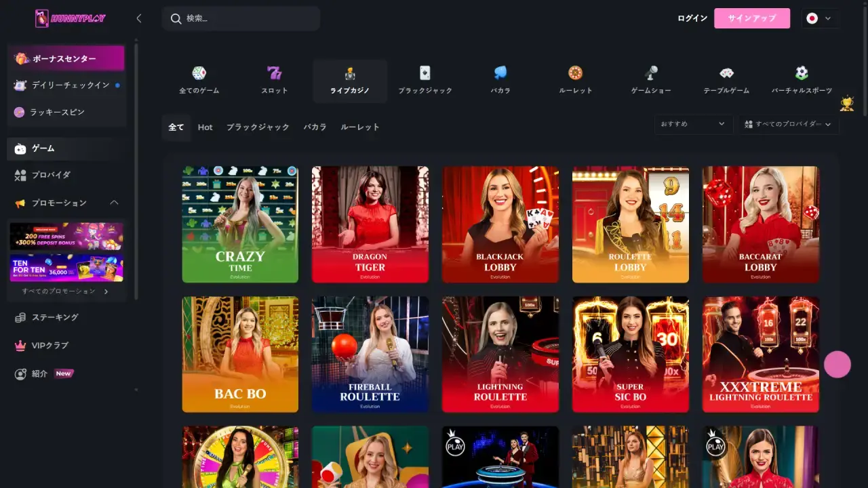Switch to the バカラ filter tab
The image size is (868, 488).
click(315, 127)
